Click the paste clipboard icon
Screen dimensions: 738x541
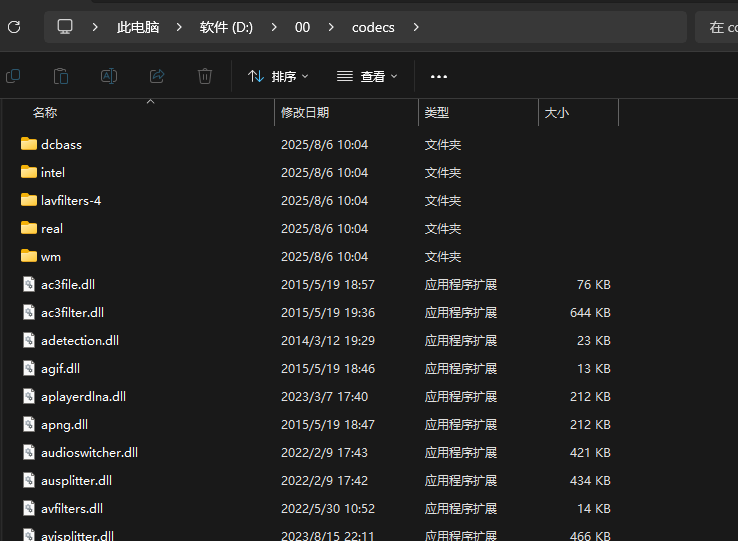coord(61,76)
